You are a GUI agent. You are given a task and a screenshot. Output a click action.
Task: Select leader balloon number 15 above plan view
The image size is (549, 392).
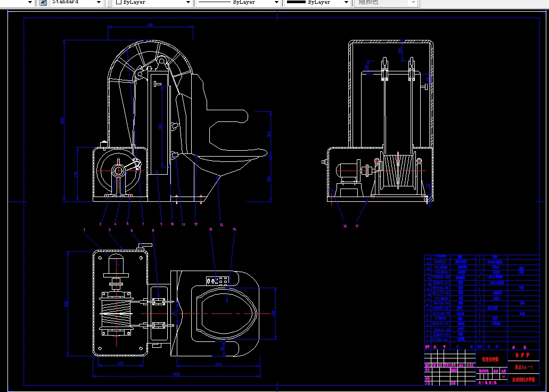[x=234, y=230]
